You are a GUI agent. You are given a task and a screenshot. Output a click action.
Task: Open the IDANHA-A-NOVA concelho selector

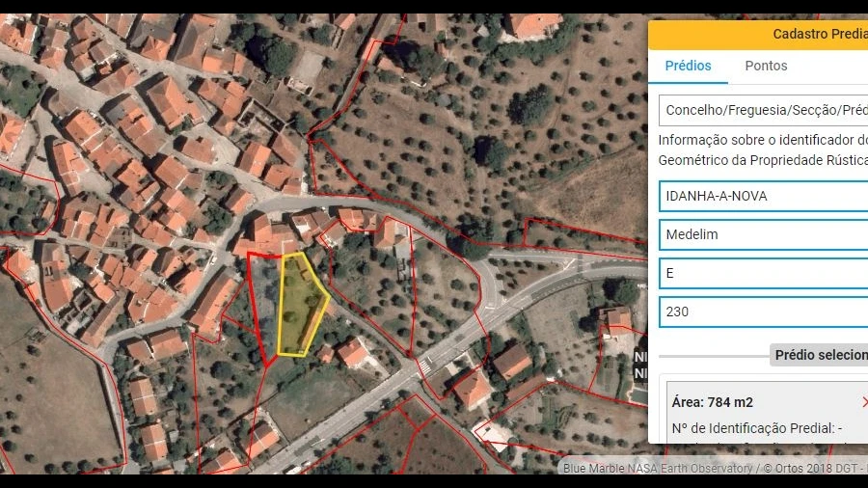pos(762,196)
